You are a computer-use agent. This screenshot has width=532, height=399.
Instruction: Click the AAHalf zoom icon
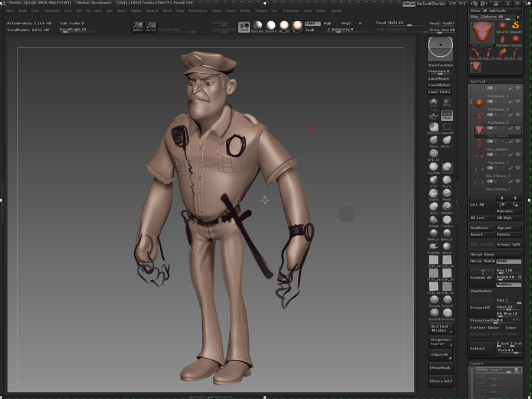tap(138, 27)
